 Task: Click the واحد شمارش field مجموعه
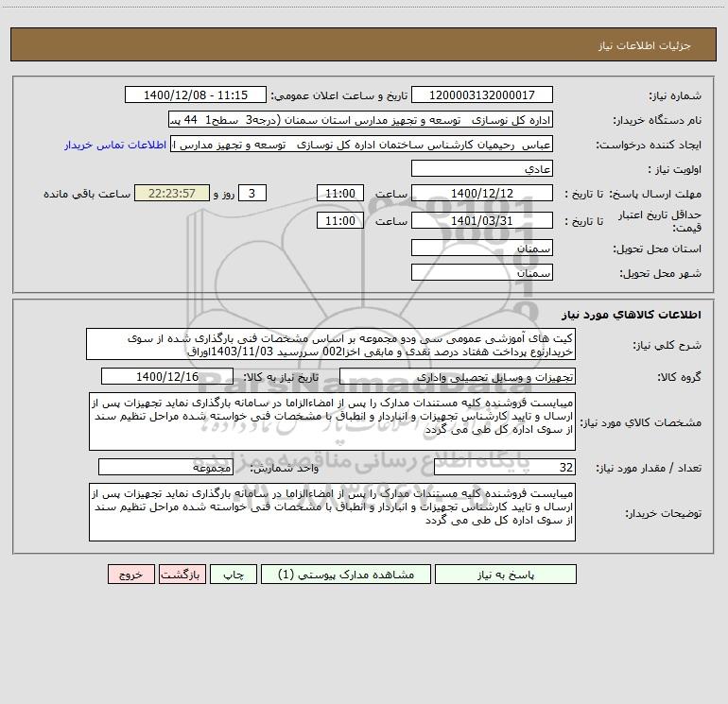(165, 467)
